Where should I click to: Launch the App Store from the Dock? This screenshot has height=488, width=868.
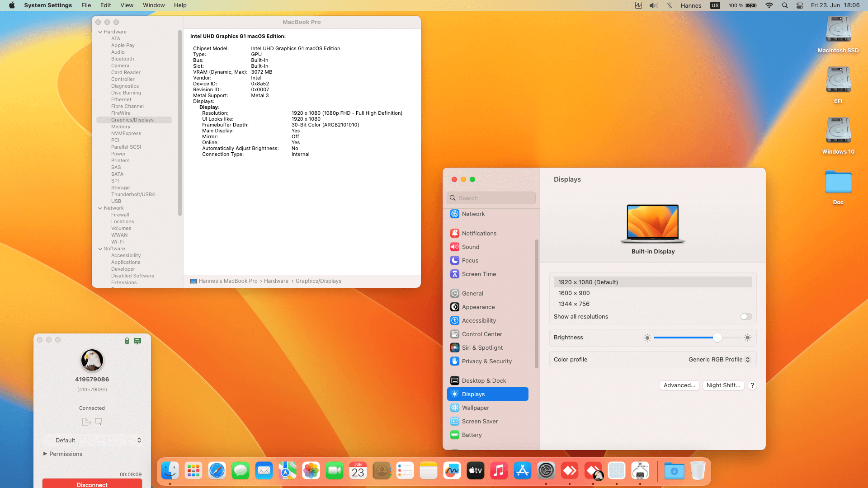[523, 471]
